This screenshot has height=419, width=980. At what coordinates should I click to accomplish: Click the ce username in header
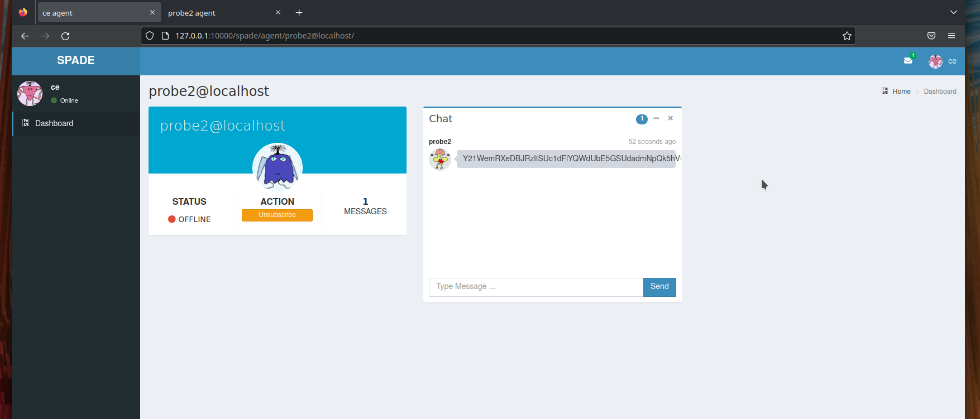point(952,61)
